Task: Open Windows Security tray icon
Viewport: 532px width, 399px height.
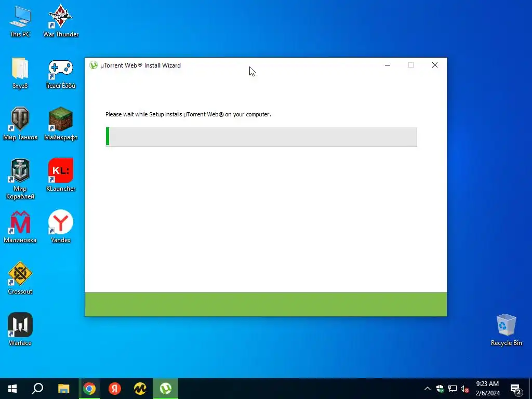Action: (440, 389)
